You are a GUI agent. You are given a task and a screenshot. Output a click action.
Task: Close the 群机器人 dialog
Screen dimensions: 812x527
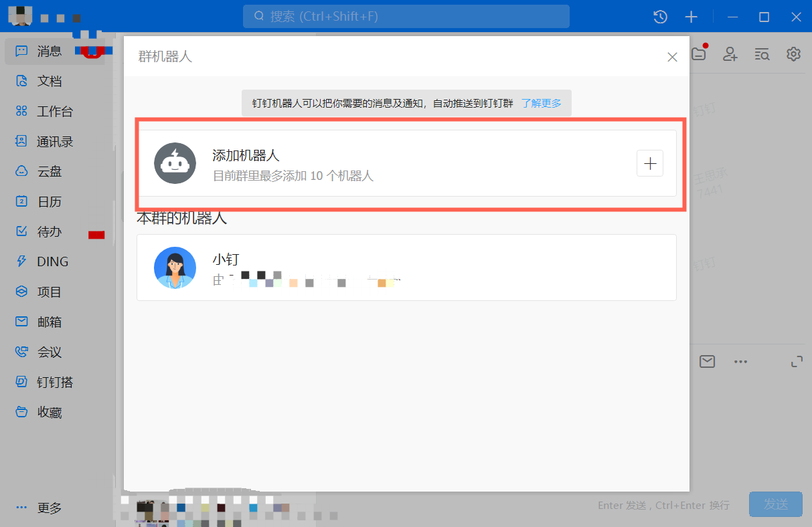[x=672, y=57]
